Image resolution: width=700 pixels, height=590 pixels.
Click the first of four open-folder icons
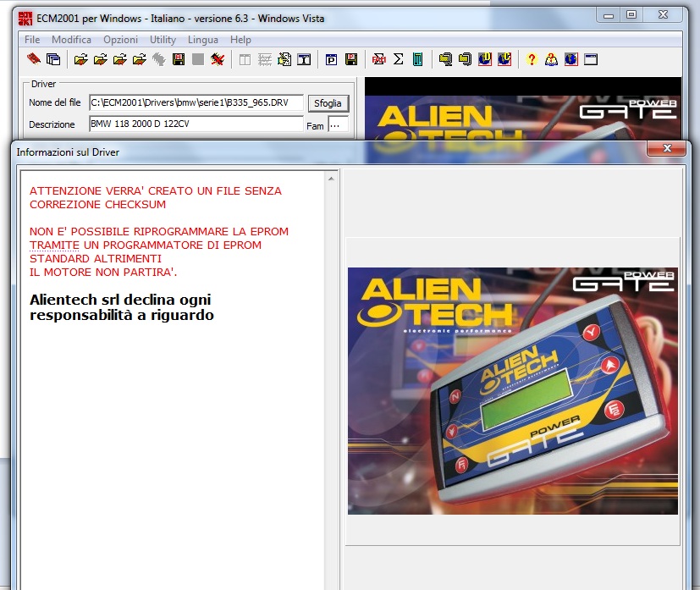coord(80,59)
